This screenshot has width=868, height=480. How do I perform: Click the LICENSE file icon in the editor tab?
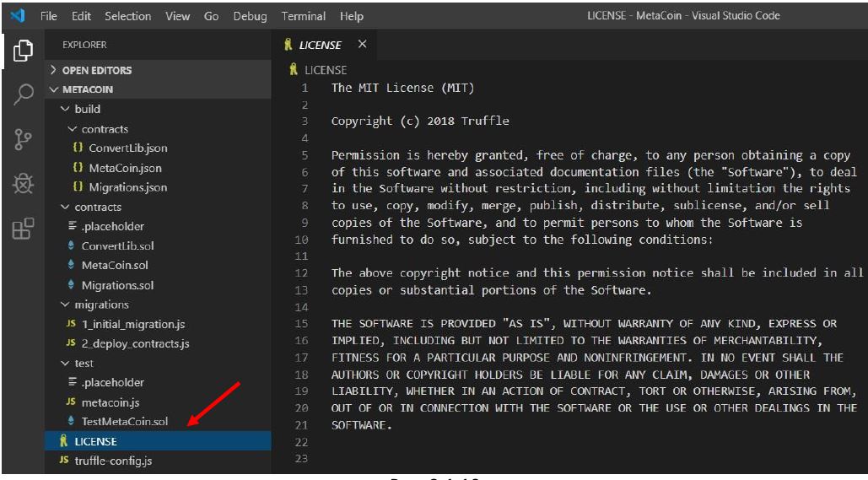[x=288, y=45]
